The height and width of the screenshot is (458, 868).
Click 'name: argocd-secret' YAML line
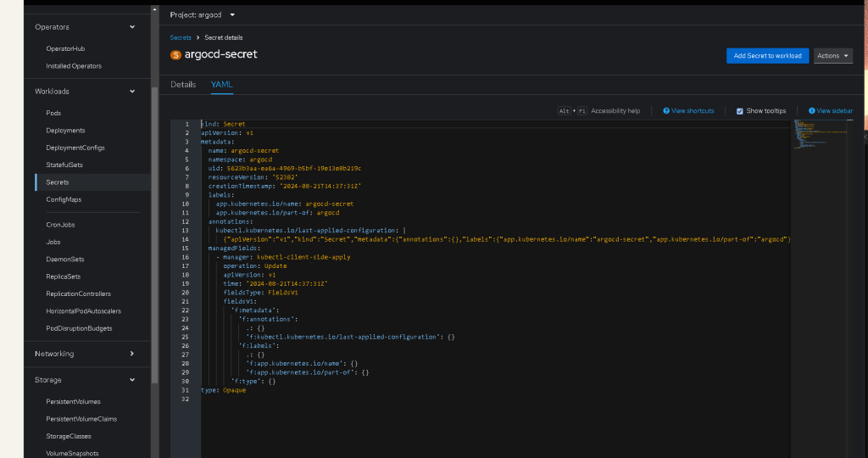coord(243,151)
